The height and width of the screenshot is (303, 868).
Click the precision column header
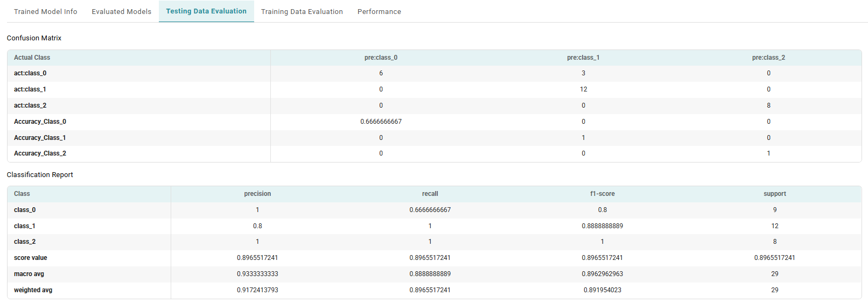pos(257,194)
